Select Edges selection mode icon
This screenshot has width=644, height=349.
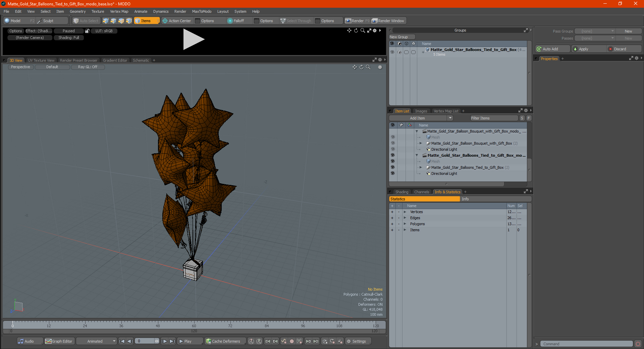click(113, 21)
